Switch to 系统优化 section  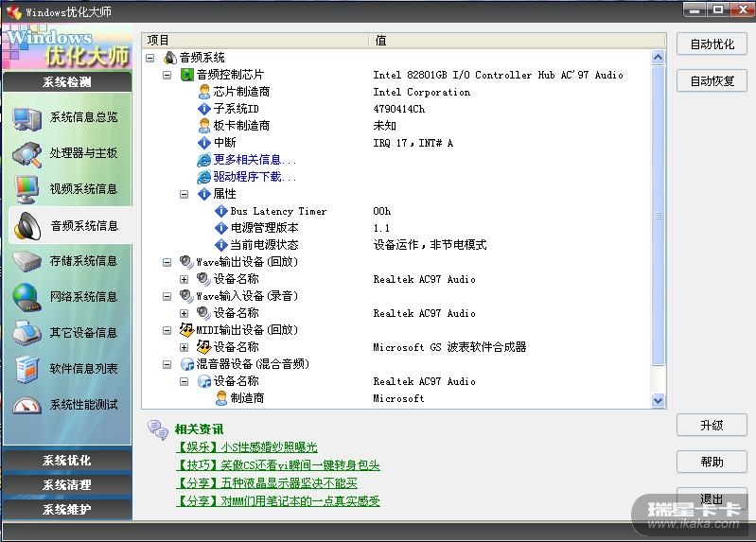pos(67,460)
